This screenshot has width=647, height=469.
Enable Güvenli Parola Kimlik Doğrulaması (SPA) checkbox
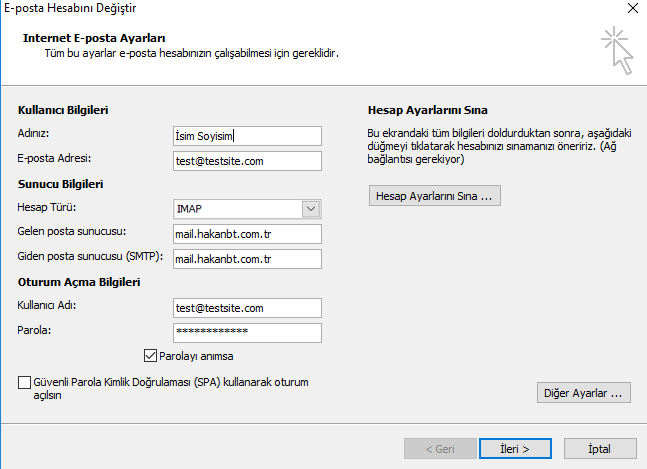point(24,382)
